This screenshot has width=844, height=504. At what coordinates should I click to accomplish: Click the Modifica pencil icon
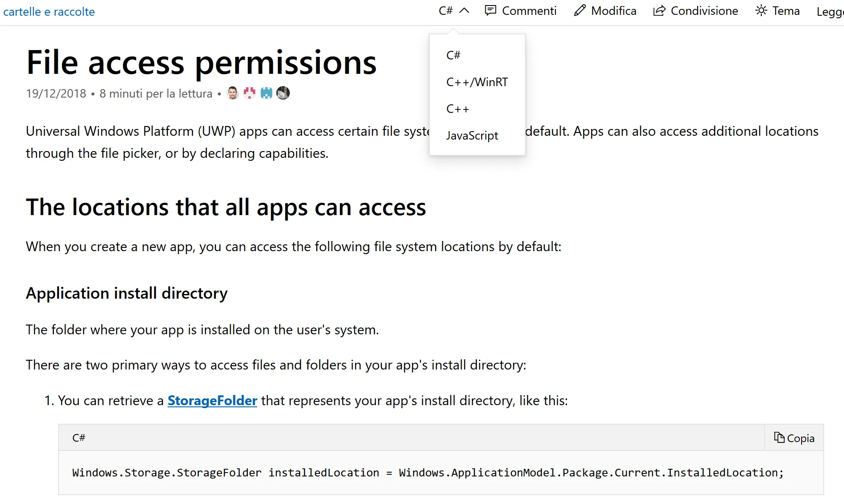tap(580, 11)
